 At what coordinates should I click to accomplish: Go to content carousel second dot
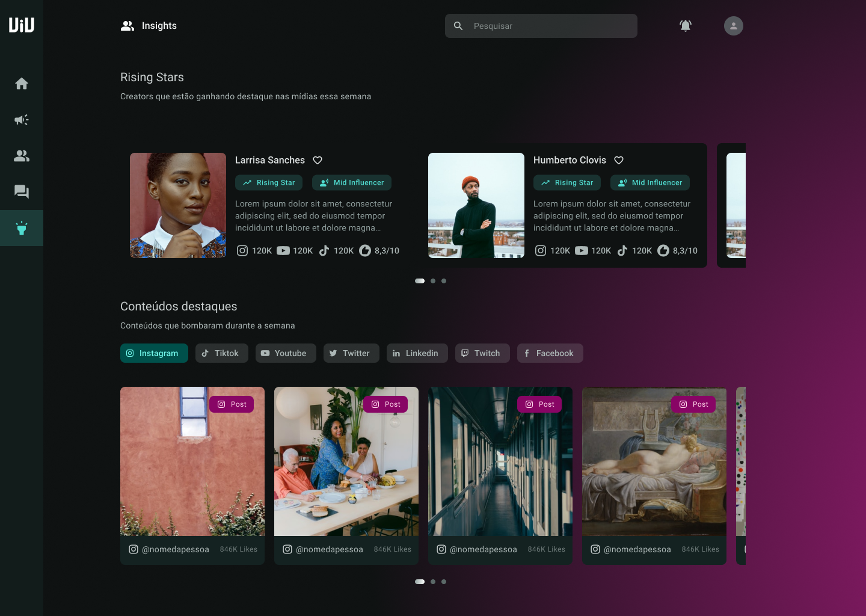click(433, 582)
